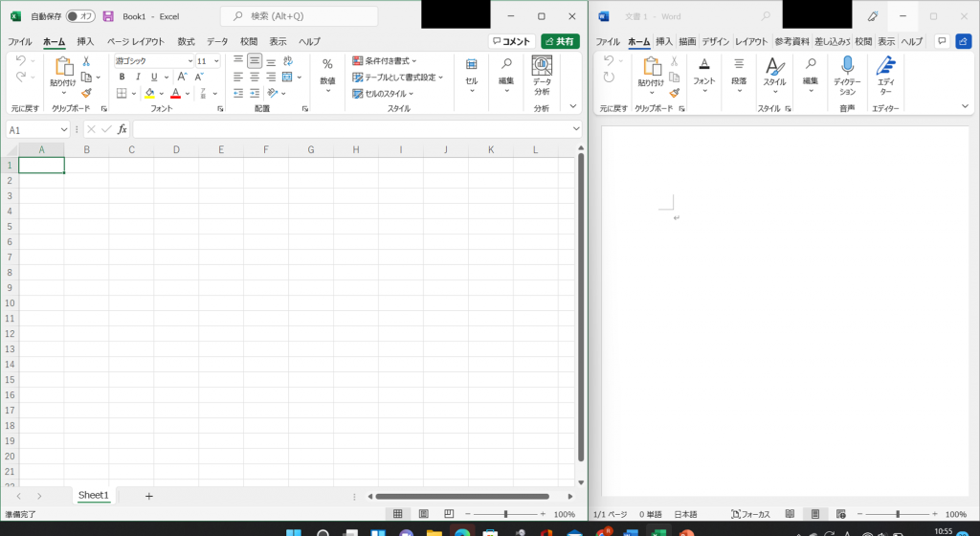The height and width of the screenshot is (536, 980).
Task: Open the Word Editor pen icon
Action: [x=885, y=64]
